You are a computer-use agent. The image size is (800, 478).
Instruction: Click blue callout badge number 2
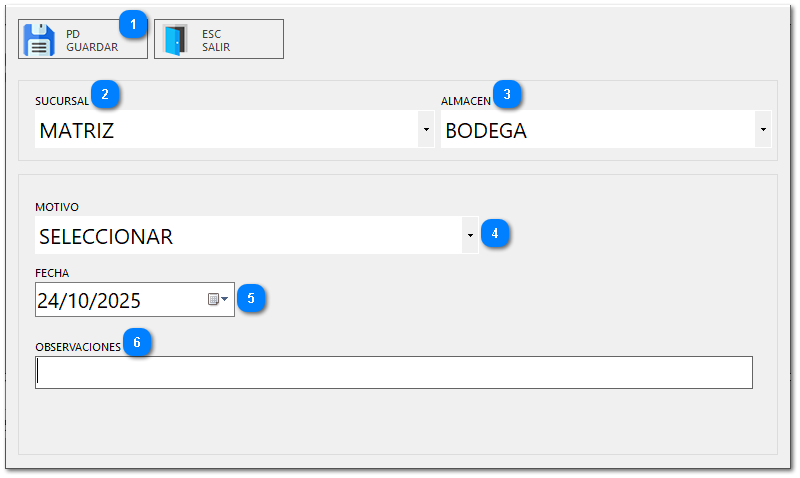tap(105, 95)
